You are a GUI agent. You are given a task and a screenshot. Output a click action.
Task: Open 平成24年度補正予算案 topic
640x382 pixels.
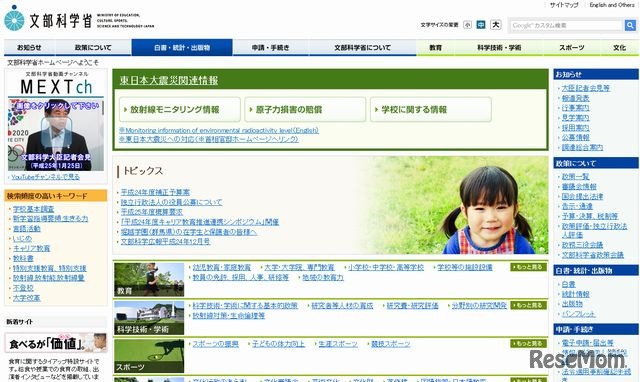pos(155,192)
